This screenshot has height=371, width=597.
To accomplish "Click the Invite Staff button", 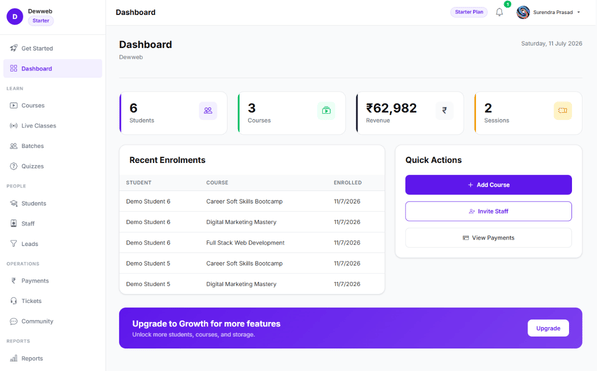I will (x=488, y=211).
